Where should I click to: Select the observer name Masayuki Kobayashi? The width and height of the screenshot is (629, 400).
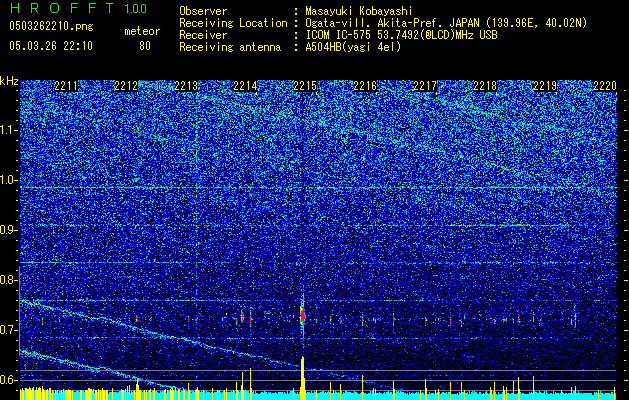coord(359,12)
